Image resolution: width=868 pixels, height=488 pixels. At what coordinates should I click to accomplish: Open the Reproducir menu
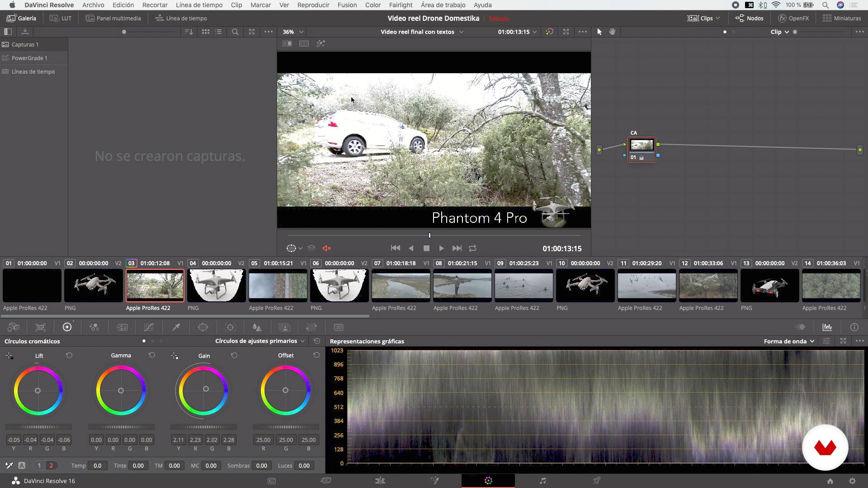click(x=313, y=5)
